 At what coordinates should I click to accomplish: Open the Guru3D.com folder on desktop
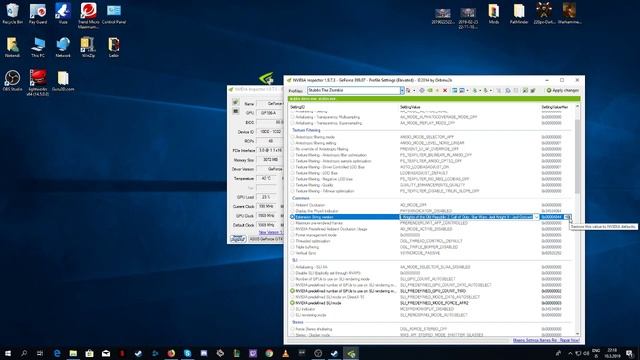pyautogui.click(x=63, y=80)
